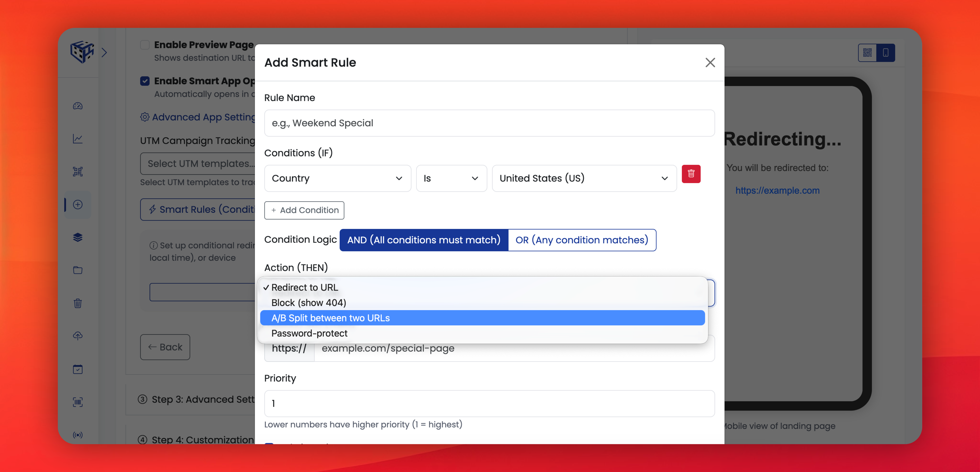This screenshot has height=472, width=980.
Task: Focus the Rule Name input field
Action: [x=489, y=123]
